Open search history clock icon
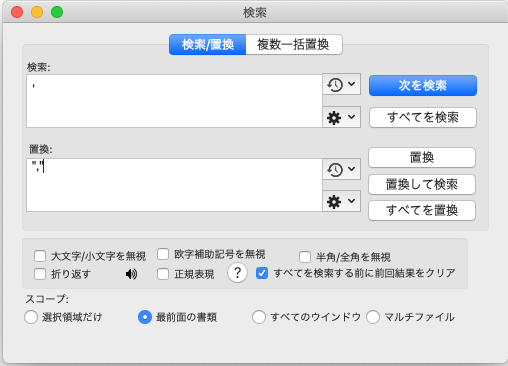This screenshot has height=366, width=508. pyautogui.click(x=335, y=85)
